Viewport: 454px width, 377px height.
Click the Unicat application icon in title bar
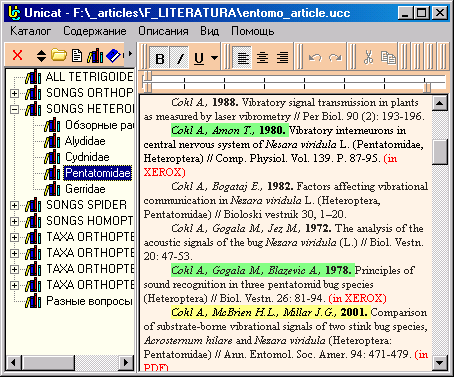[x=14, y=13]
